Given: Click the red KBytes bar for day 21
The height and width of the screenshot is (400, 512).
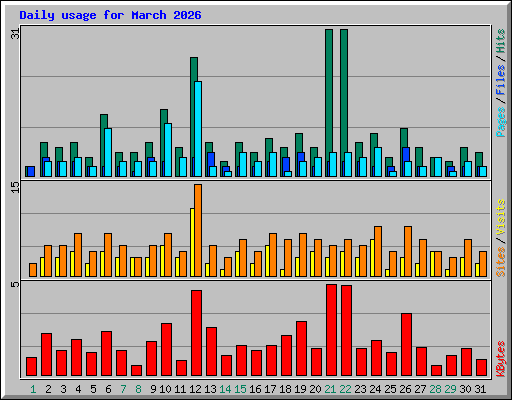Looking at the screenshot, I should [x=331, y=330].
